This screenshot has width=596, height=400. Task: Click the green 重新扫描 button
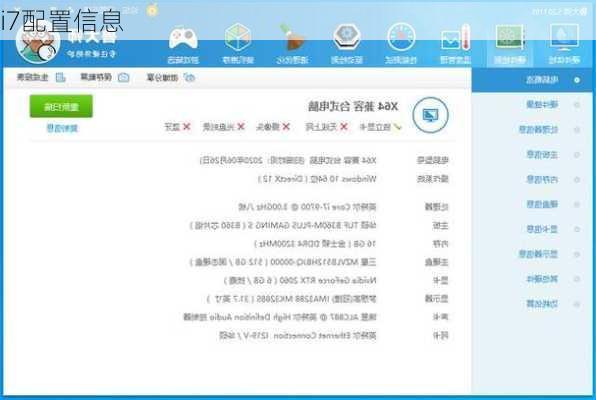(61, 106)
